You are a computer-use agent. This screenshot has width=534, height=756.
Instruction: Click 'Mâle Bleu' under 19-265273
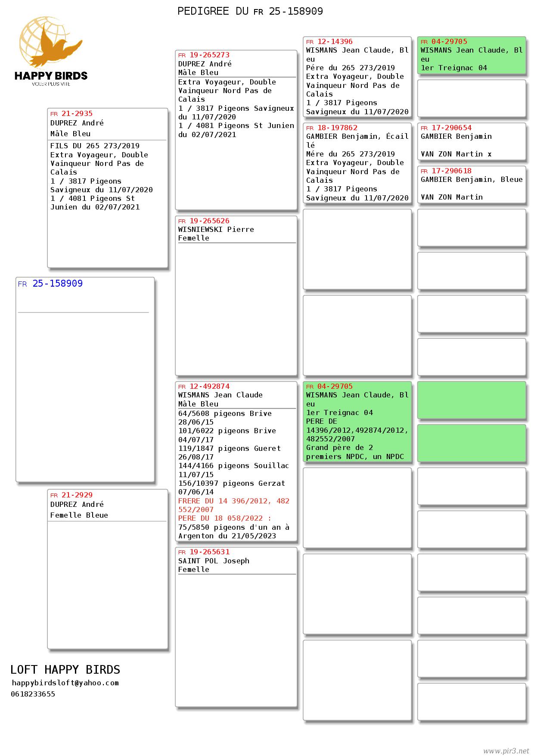(x=199, y=72)
